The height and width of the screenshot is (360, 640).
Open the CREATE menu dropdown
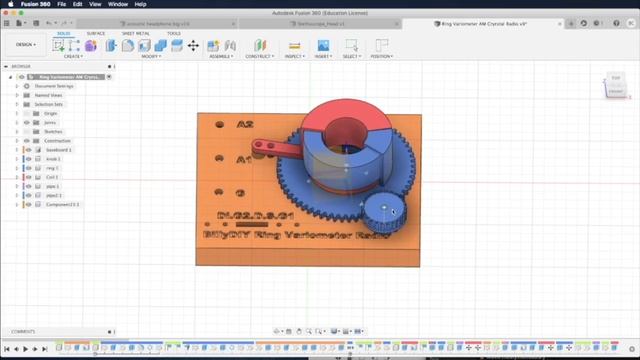pyautogui.click(x=73, y=56)
